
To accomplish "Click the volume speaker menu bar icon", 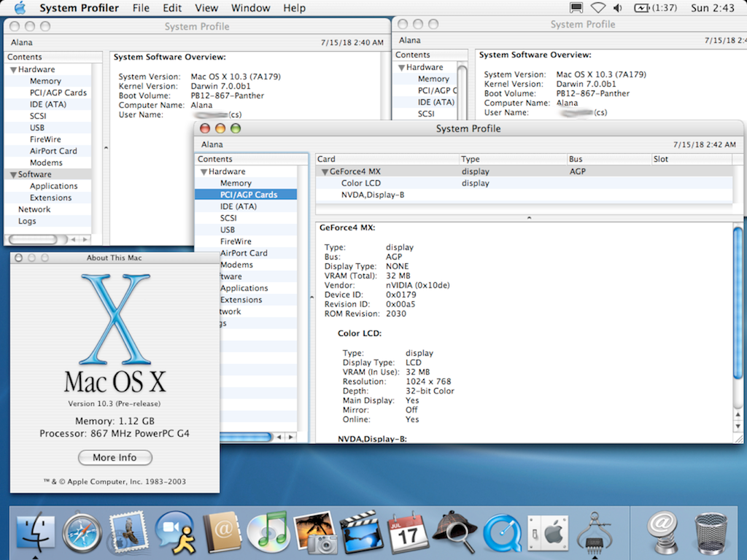I will tap(618, 7).
